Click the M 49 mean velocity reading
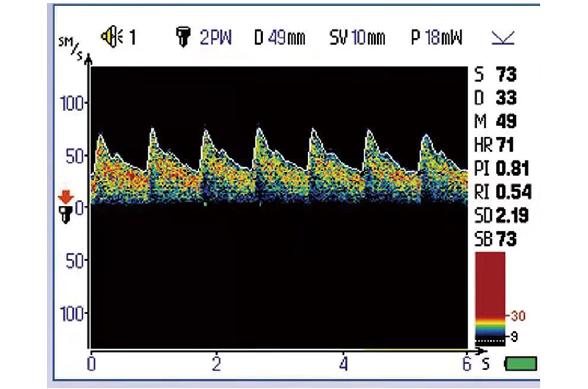Image resolution: width=588 pixels, height=389 pixels. coord(496,121)
